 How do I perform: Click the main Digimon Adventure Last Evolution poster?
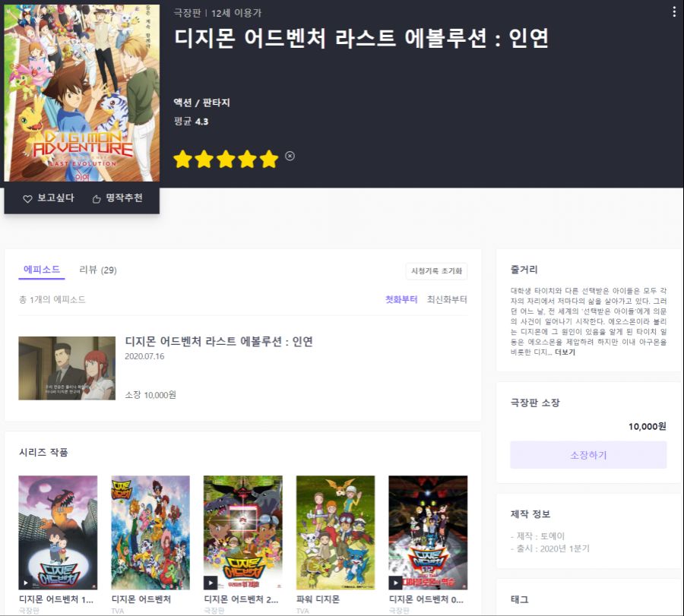tap(82, 93)
